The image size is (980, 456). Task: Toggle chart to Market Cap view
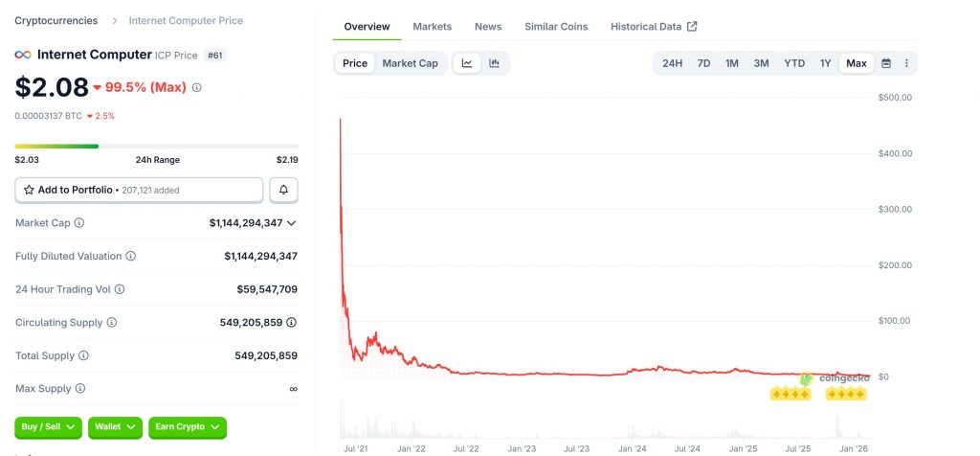tap(410, 63)
